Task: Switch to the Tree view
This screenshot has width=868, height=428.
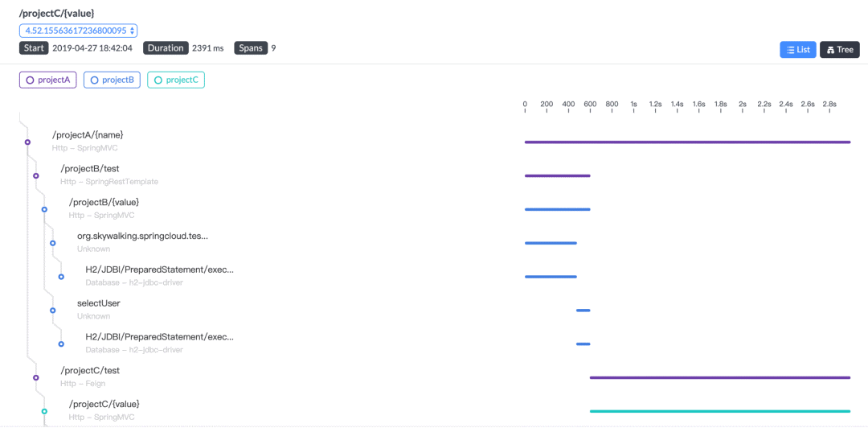Action: pos(839,50)
